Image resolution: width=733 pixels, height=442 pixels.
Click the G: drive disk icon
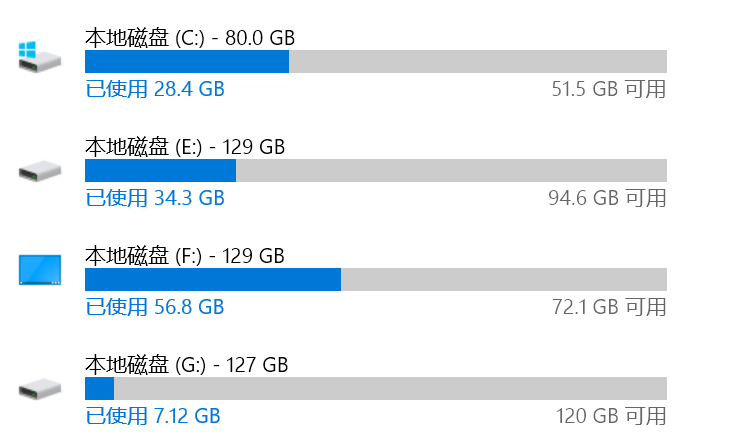[x=40, y=388]
